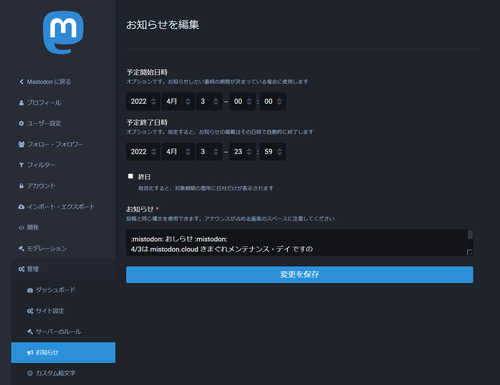
Task: Click the dashboard gauge icon beside ダッシュボード
Action: pos(30,290)
